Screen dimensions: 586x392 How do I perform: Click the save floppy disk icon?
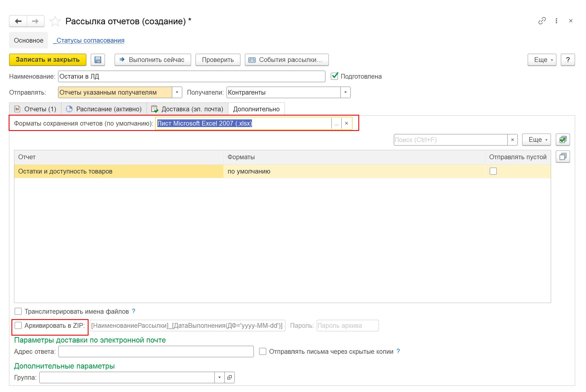98,60
